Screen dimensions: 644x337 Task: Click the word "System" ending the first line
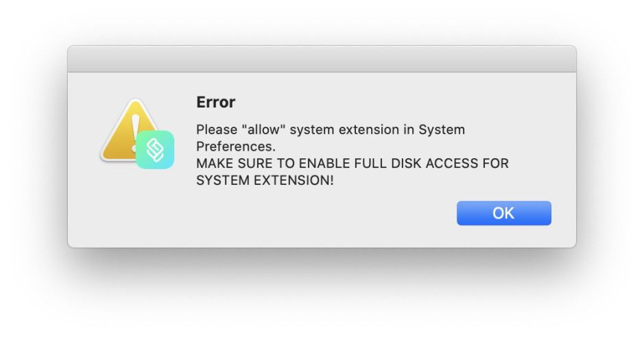pos(442,129)
